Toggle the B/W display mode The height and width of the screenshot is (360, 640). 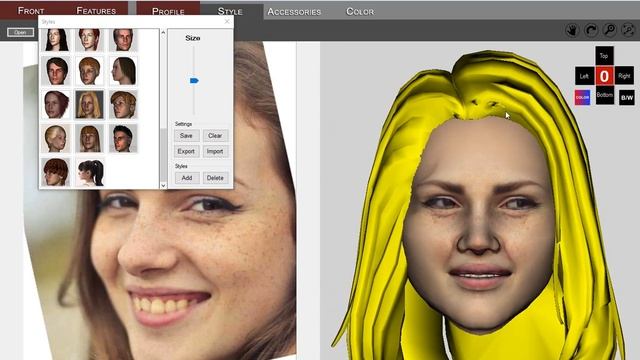[627, 98]
